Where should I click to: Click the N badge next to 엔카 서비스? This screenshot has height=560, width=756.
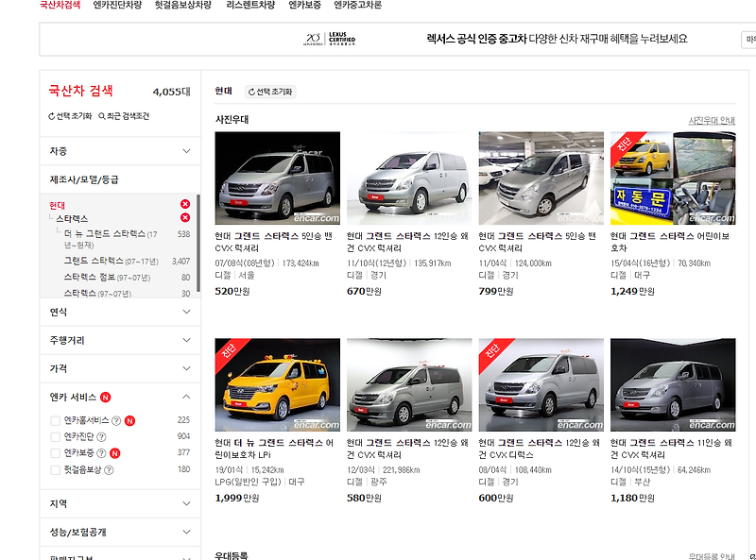[x=105, y=398]
